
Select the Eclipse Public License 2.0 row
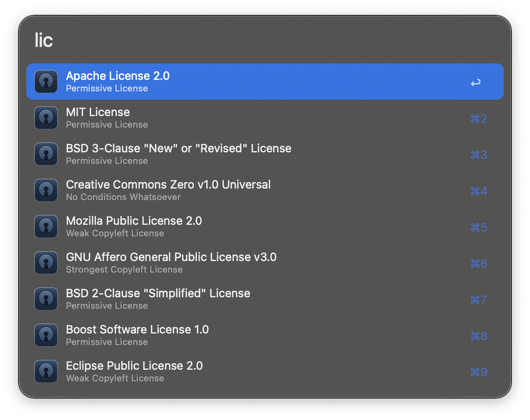pyautogui.click(x=206, y=371)
